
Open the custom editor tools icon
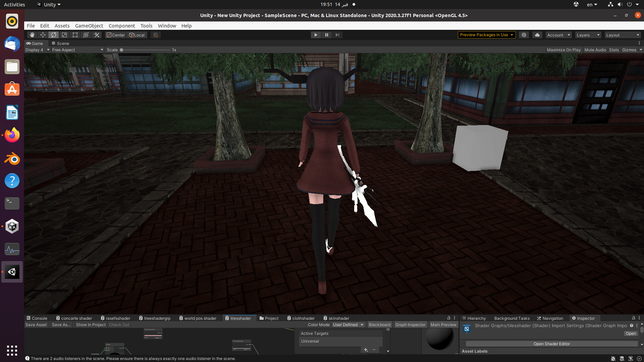pyautogui.click(x=96, y=35)
